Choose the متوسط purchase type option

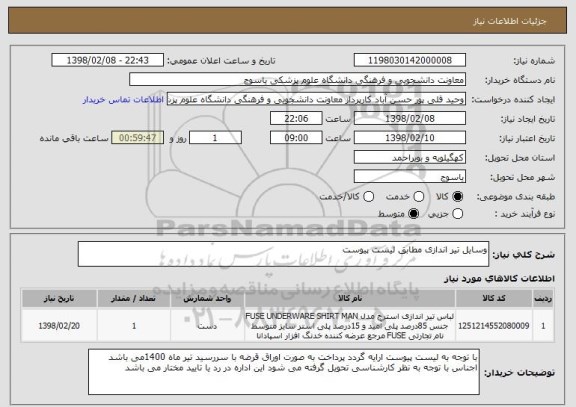(x=414, y=213)
